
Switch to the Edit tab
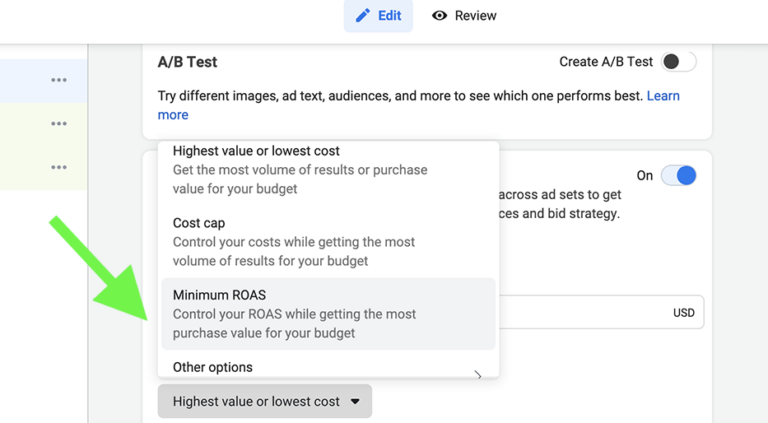click(x=378, y=16)
